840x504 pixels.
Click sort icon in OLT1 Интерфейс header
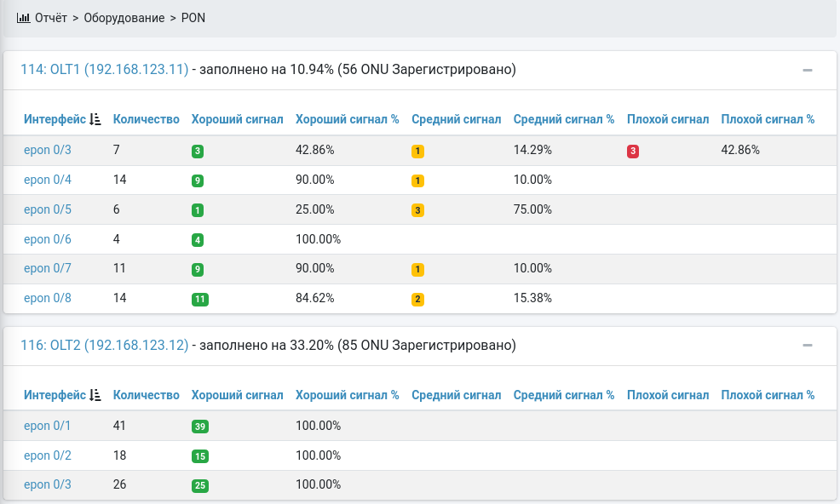click(x=95, y=119)
